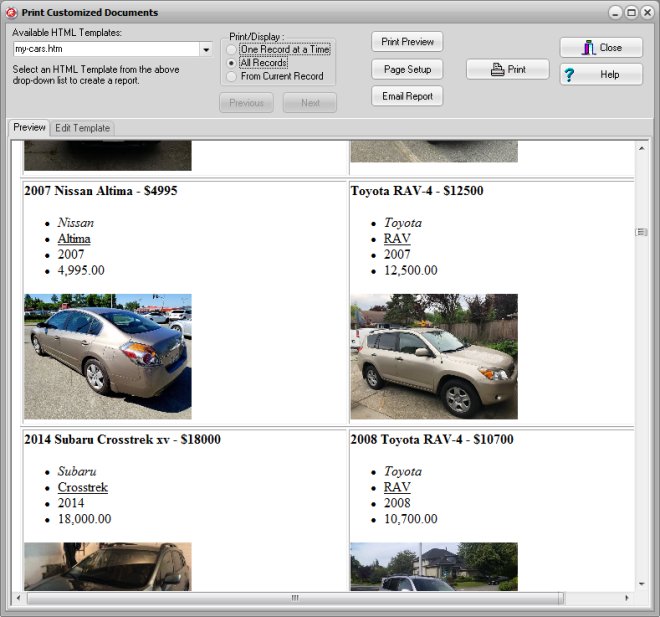The width and height of the screenshot is (660, 617).
Task: Click the vertical scrollbar thumb
Action: tap(641, 232)
